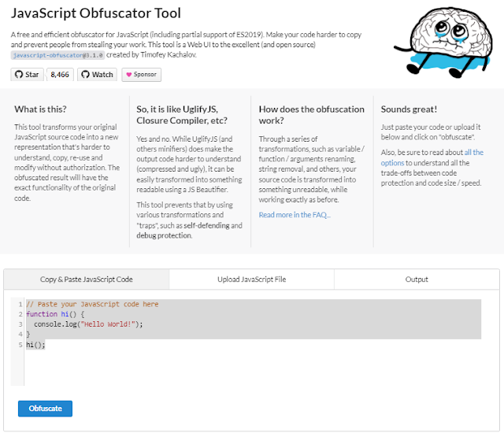This screenshot has width=504, height=433.
Task: Click the GitHub Star button
Action: [27, 75]
